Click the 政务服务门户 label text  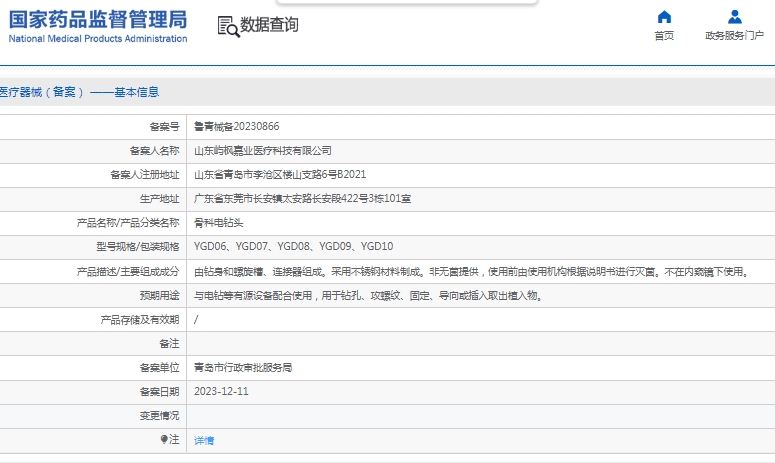734,36
